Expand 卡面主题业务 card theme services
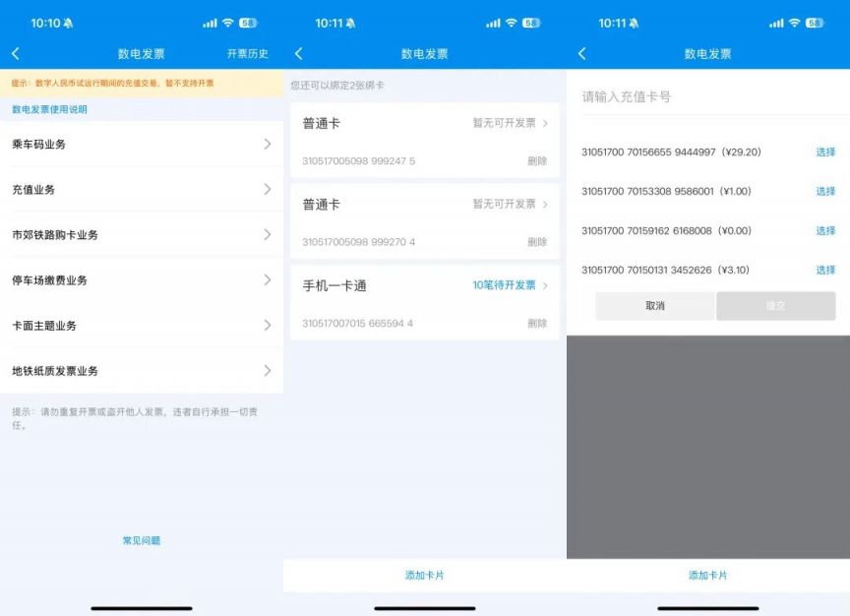This screenshot has width=850, height=616. click(x=143, y=325)
